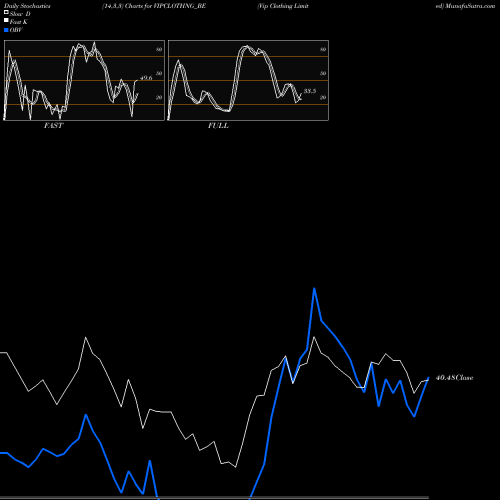
Task: Click the FAST chart label
Action: 53,125
